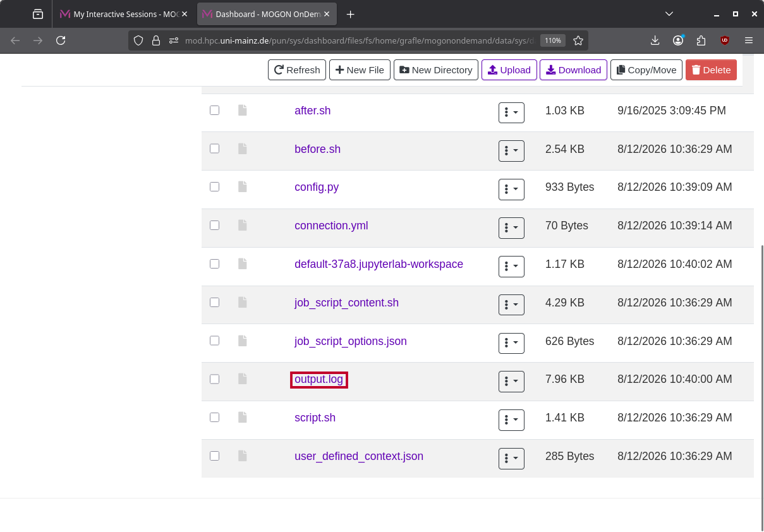Select checkbox for after.sh
This screenshot has height=532, width=764.
[x=214, y=110]
